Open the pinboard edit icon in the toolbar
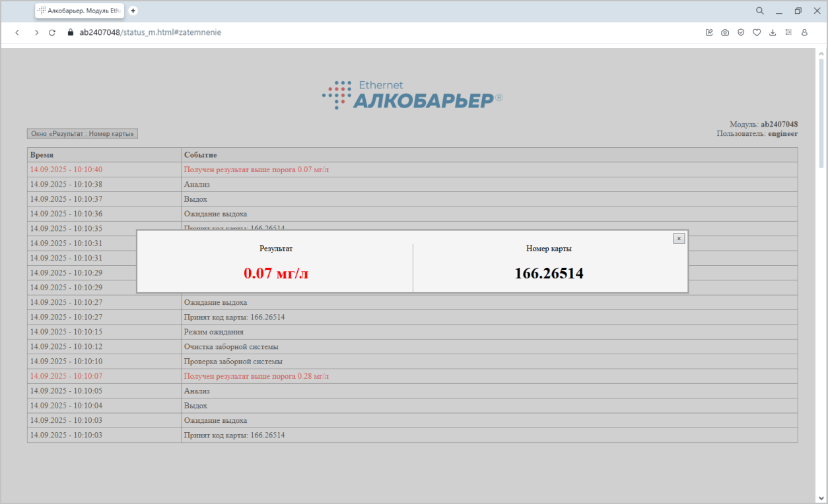828x504 pixels. (709, 32)
